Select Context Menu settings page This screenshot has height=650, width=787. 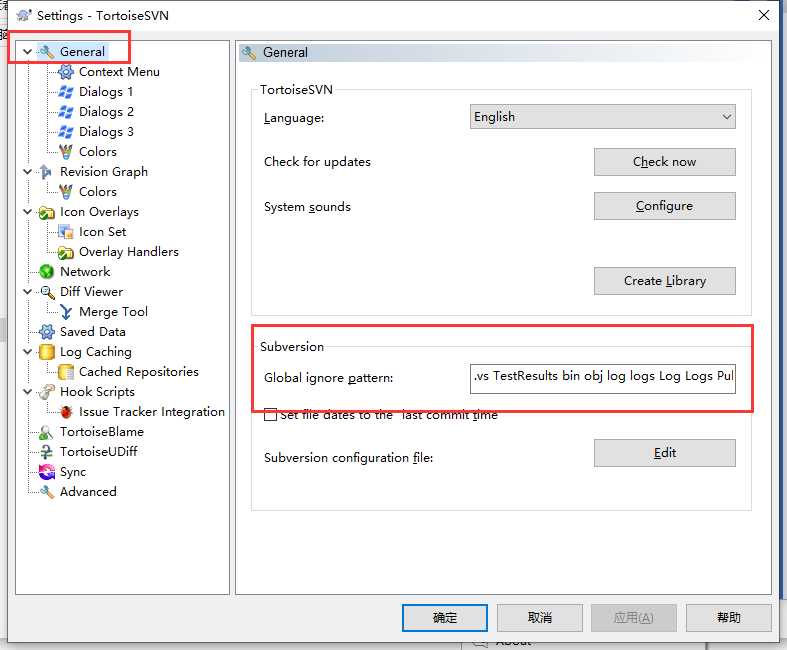click(x=119, y=72)
